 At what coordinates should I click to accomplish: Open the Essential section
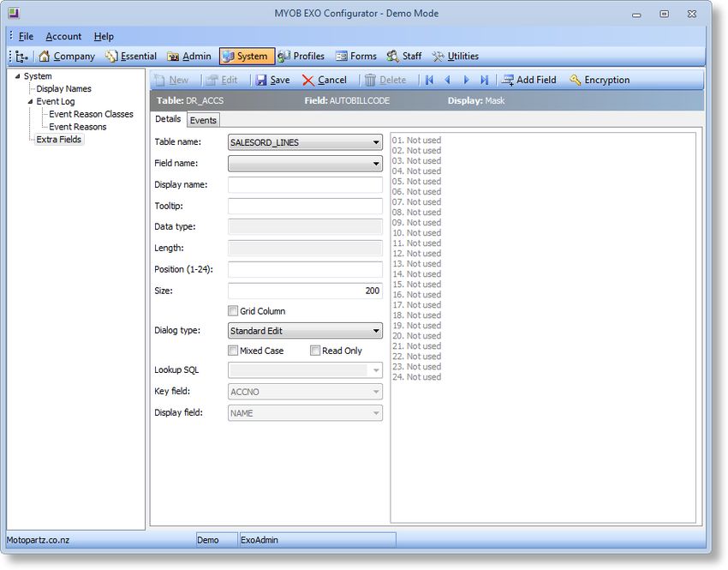click(x=131, y=57)
